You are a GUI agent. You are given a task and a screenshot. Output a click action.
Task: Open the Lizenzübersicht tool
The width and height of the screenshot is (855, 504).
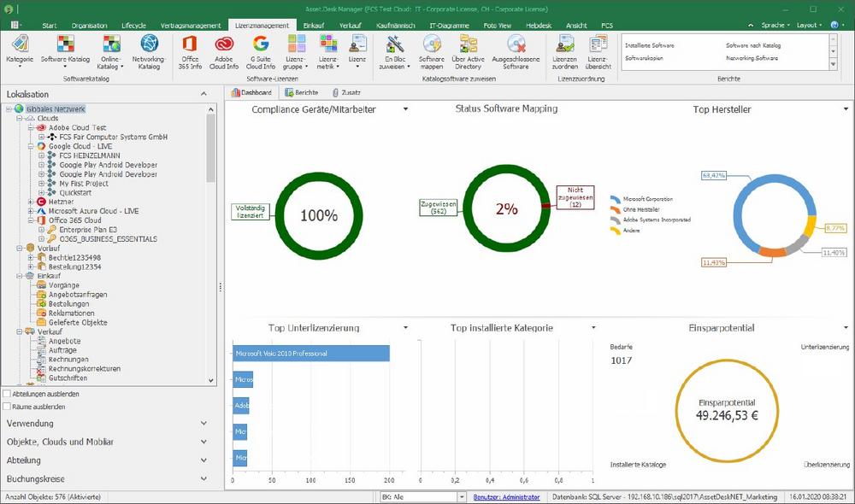tap(598, 51)
